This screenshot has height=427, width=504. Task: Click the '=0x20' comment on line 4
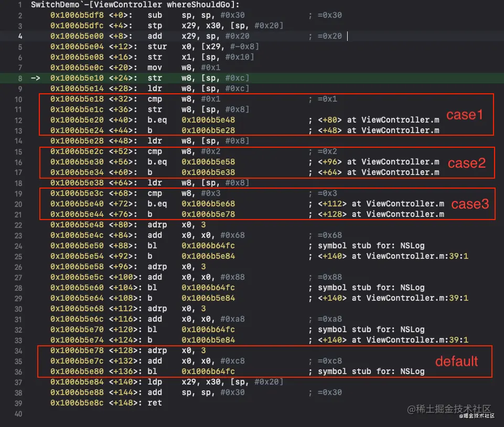[329, 36]
